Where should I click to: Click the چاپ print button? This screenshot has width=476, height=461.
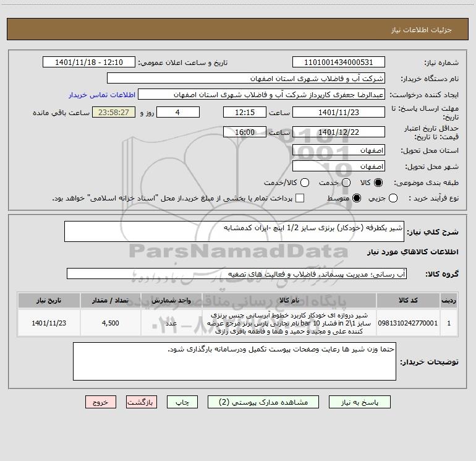pyautogui.click(x=182, y=402)
